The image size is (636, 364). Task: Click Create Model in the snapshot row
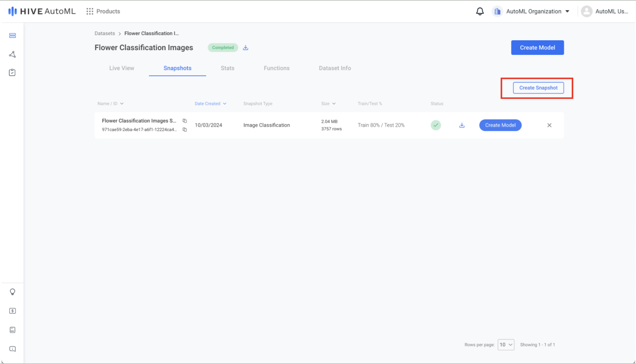tap(500, 125)
